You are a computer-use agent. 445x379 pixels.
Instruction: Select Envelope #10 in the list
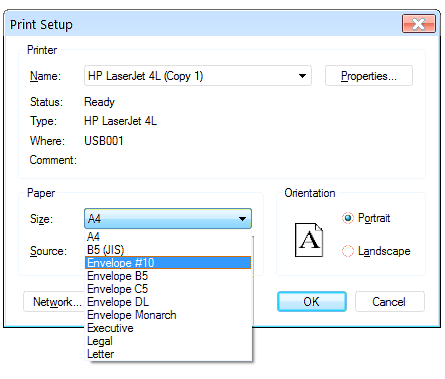pyautogui.click(x=168, y=263)
